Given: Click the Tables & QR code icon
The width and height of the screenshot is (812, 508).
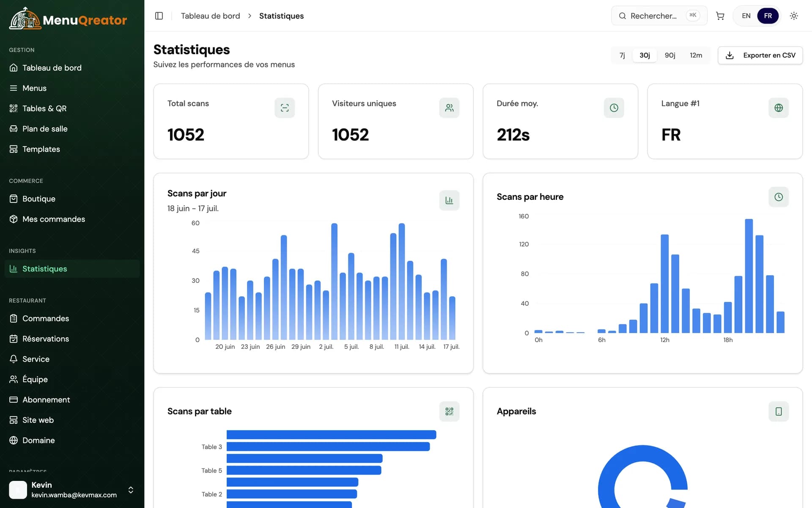Looking at the screenshot, I should pyautogui.click(x=14, y=108).
